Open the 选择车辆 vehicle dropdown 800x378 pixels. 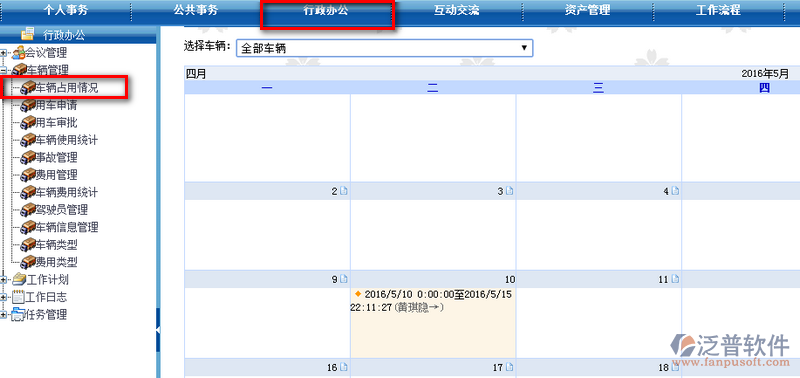pyautogui.click(x=384, y=48)
